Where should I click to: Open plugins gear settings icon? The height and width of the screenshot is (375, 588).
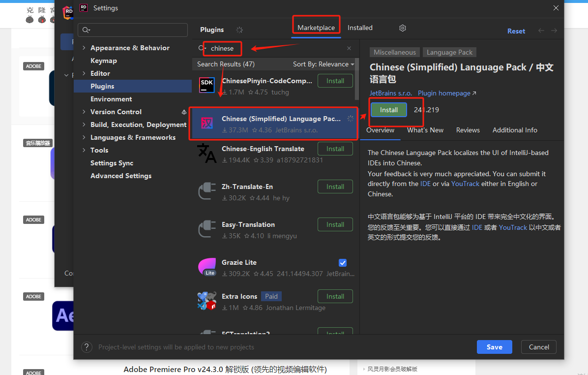(402, 28)
